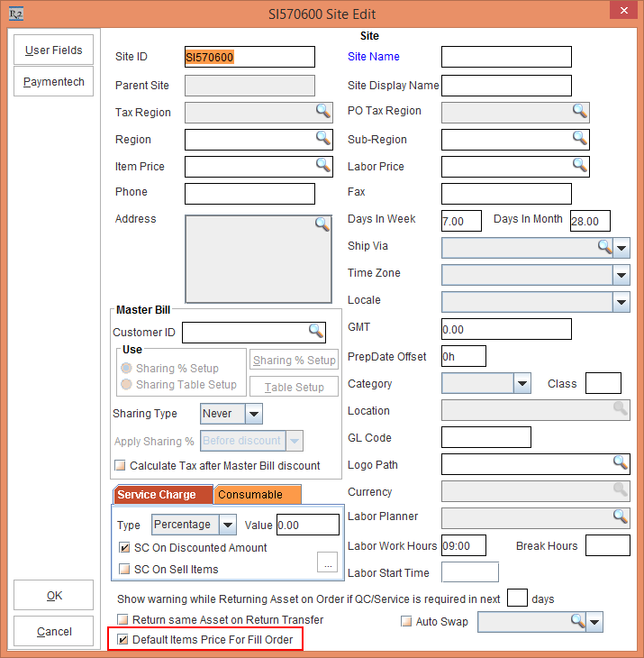Click the Break Hours field

click(608, 545)
